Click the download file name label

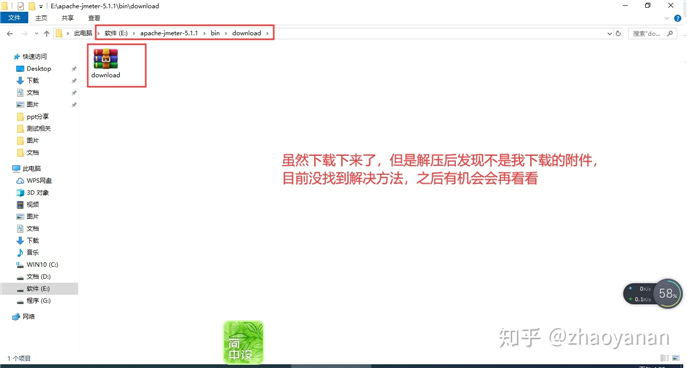coord(106,75)
